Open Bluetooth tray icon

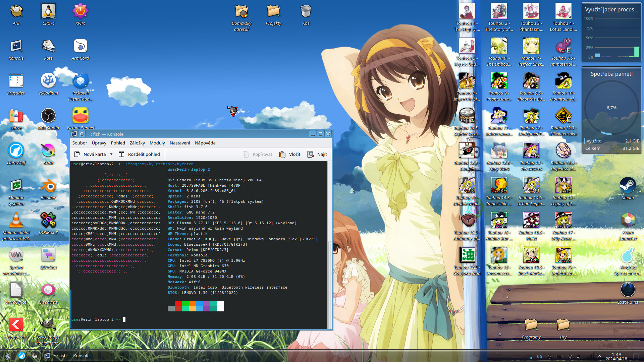[x=570, y=356]
